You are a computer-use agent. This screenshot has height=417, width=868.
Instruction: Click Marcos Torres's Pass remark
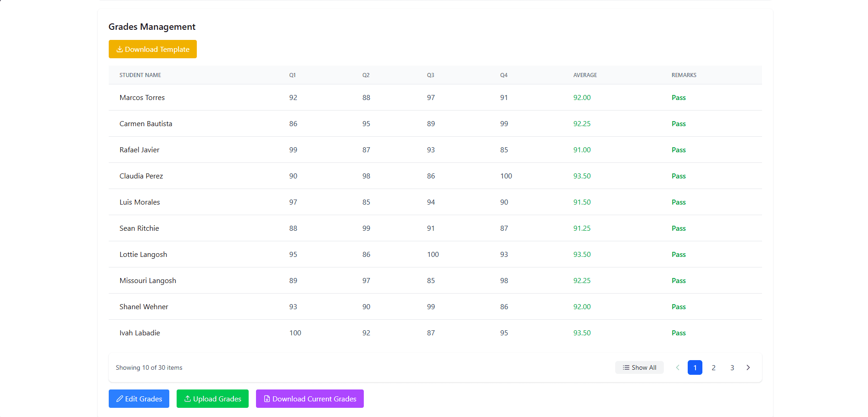coord(679,98)
